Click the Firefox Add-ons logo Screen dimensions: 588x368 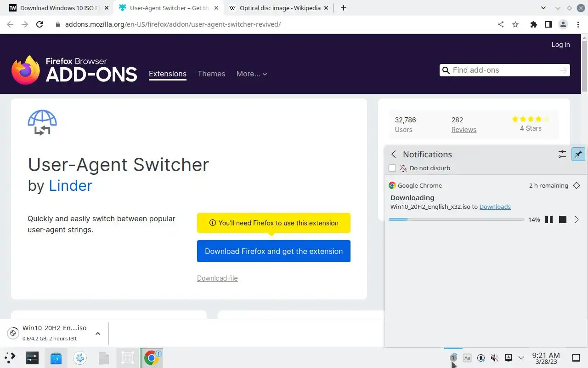coord(74,70)
